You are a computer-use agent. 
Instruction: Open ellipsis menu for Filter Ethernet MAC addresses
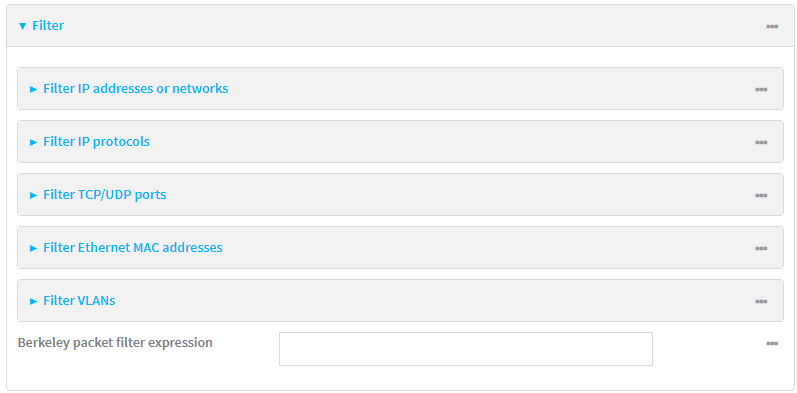[x=760, y=249]
